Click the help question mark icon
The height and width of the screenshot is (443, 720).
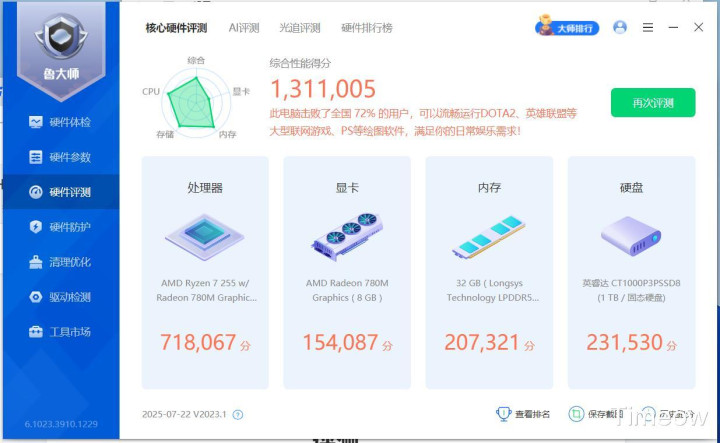tap(237, 415)
